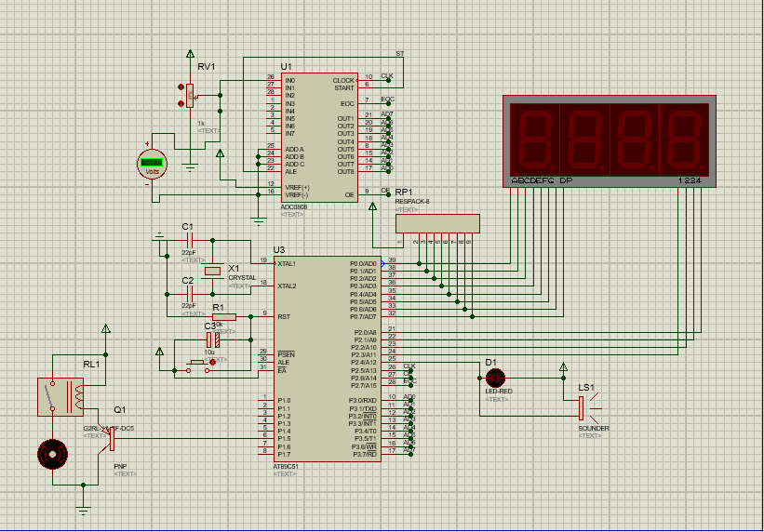Select the C3 electrolytic capacitor symbol
Viewport: 764px width, 532px height.
pos(213,339)
